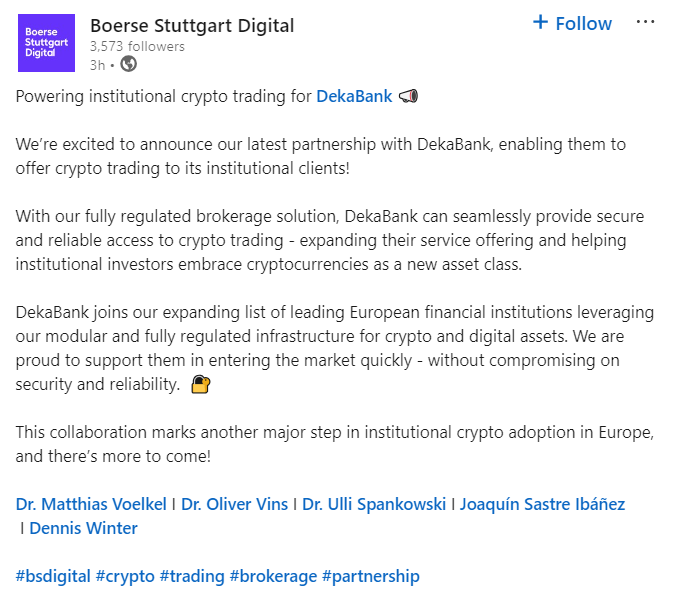The width and height of the screenshot is (675, 595).
Task: Click the globe public visibility icon
Action: (128, 64)
